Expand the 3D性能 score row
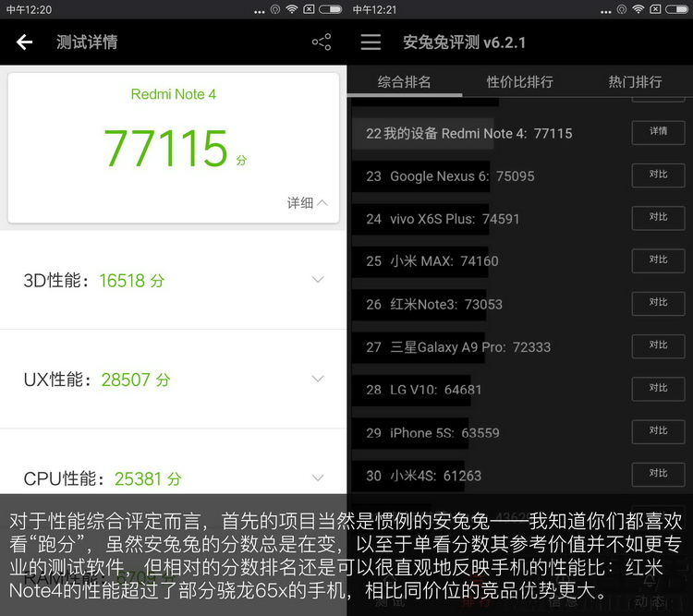The width and height of the screenshot is (693, 616). [x=318, y=280]
